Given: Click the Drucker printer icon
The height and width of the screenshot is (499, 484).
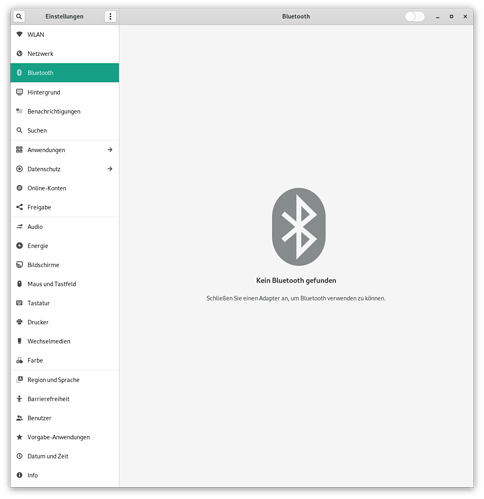Looking at the screenshot, I should coord(19,322).
